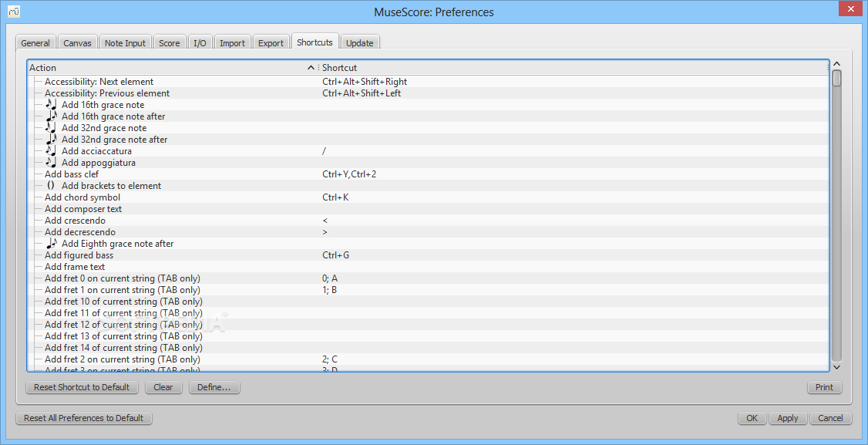
Task: Go to the Score tab
Action: tap(170, 43)
